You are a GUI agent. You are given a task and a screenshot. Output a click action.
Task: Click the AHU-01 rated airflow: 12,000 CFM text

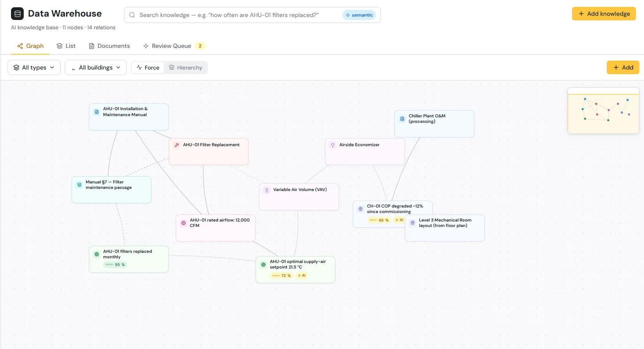pyautogui.click(x=220, y=223)
